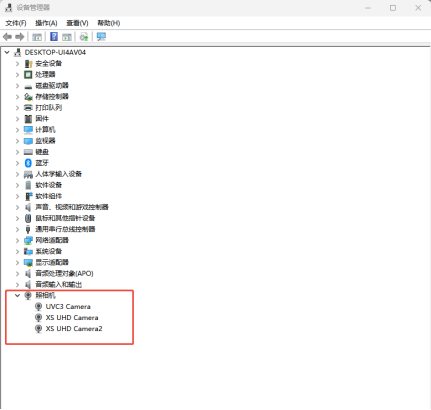Click the Forward arrow toolbar icon
This screenshot has width=431, height=410.
(x=20, y=37)
